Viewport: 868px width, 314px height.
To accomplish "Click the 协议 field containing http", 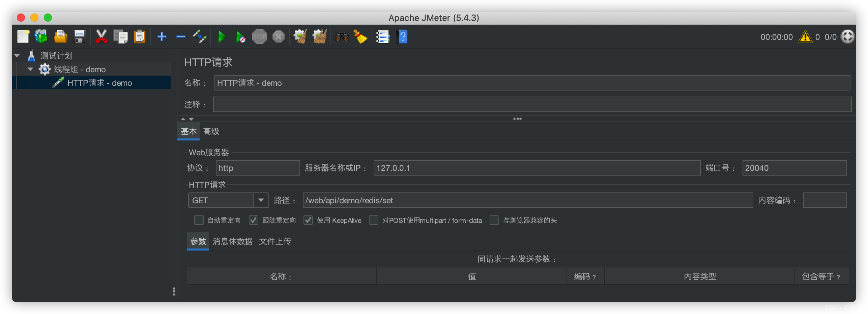I will tap(258, 168).
